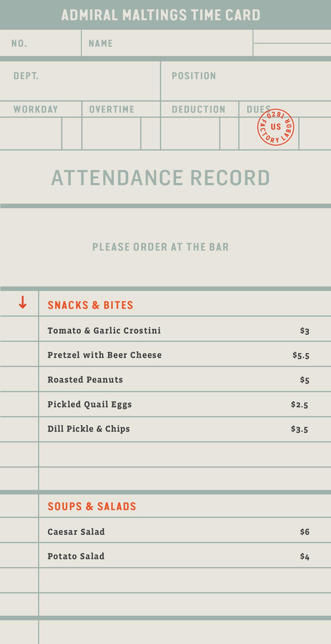
Task: Click Tomato & Garlic Crostini item
Action: coord(104,331)
